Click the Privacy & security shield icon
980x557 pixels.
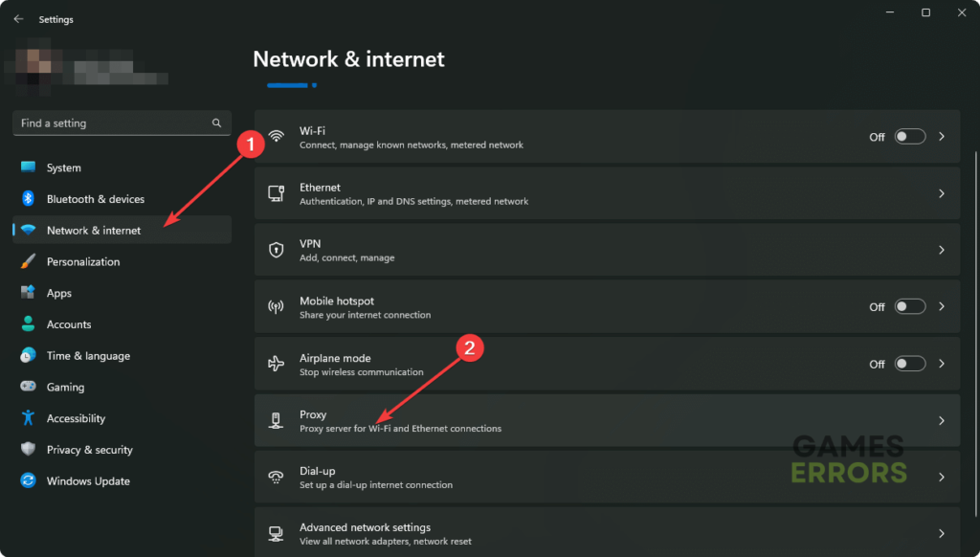[x=28, y=450]
